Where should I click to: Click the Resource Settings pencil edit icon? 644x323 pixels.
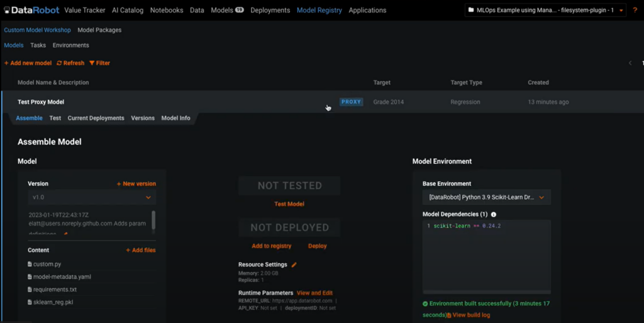294,265
